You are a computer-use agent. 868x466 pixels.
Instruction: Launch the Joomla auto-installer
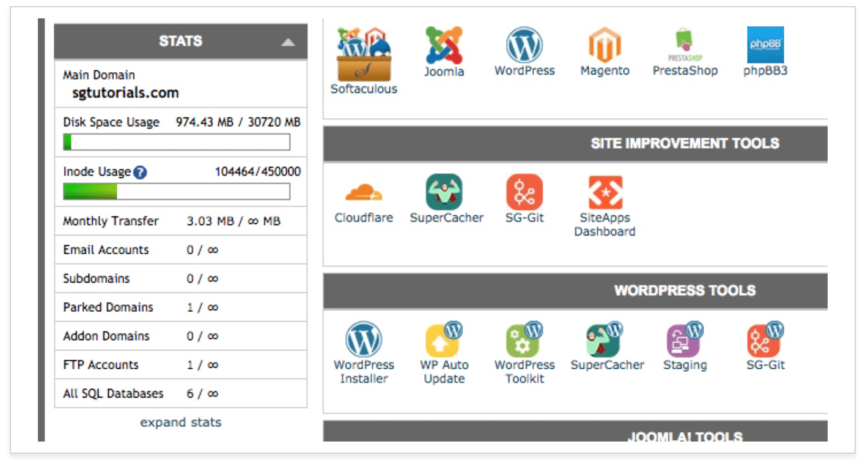[444, 45]
